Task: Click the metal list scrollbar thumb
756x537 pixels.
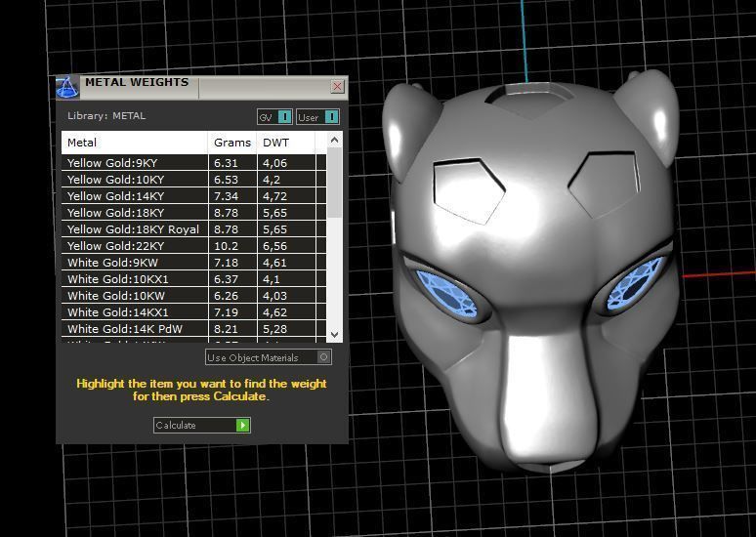Action: 335,183
